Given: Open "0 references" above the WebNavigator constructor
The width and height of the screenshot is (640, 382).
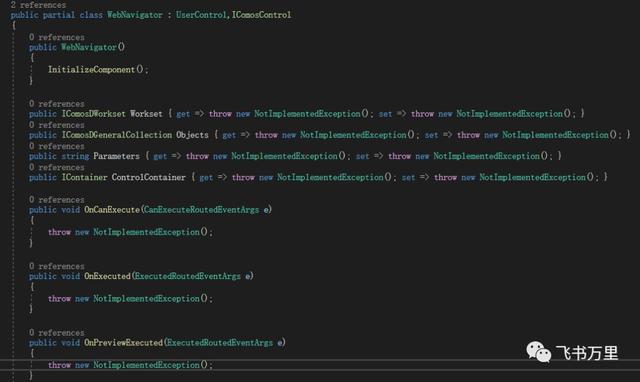Looking at the screenshot, I should pos(57,37).
